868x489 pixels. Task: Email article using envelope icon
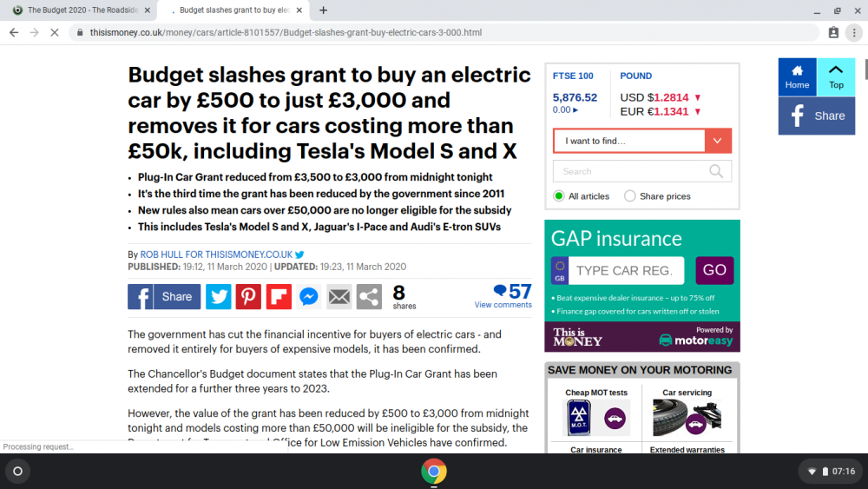(339, 297)
